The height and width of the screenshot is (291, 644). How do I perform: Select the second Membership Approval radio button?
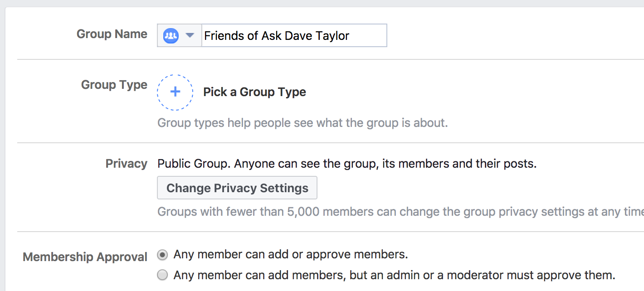tap(162, 275)
